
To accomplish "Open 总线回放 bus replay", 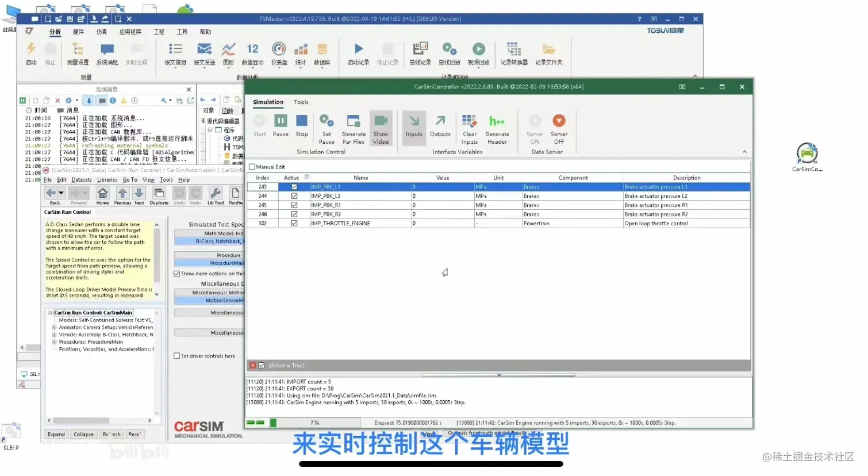I will click(450, 54).
